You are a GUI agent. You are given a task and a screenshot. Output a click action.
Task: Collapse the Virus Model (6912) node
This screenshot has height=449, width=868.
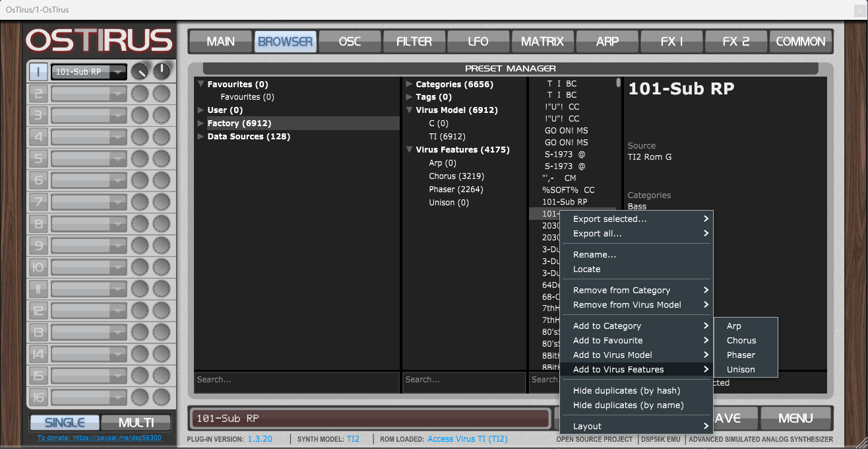coord(410,110)
